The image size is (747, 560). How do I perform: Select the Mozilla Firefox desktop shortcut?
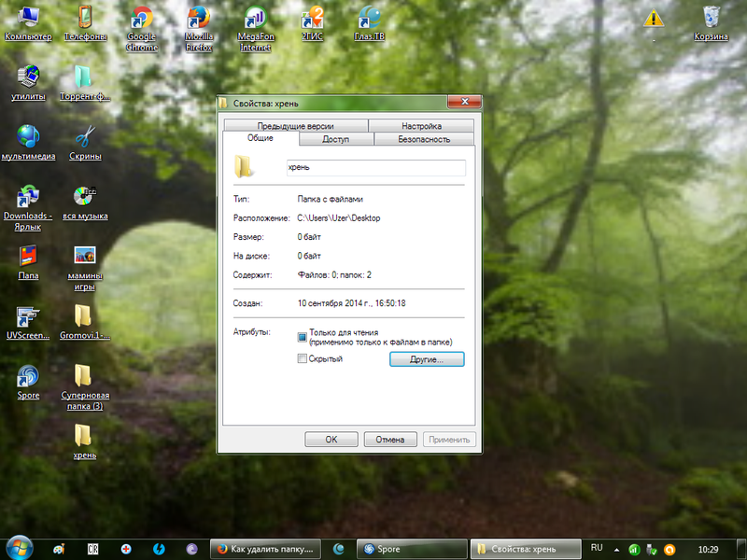point(199,19)
